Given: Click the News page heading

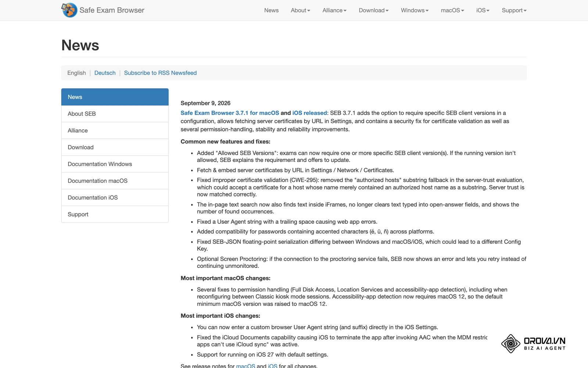Looking at the screenshot, I should [80, 45].
